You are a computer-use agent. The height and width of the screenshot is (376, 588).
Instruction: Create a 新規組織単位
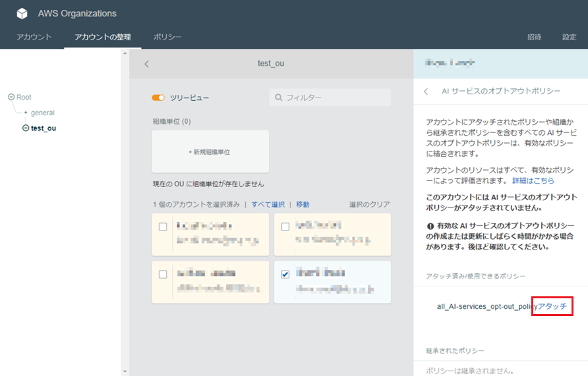click(210, 151)
